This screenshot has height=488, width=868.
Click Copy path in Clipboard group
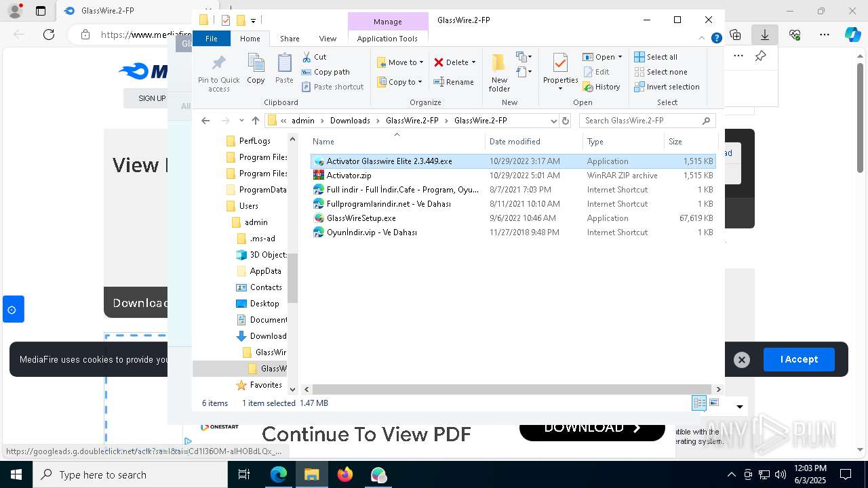[325, 72]
